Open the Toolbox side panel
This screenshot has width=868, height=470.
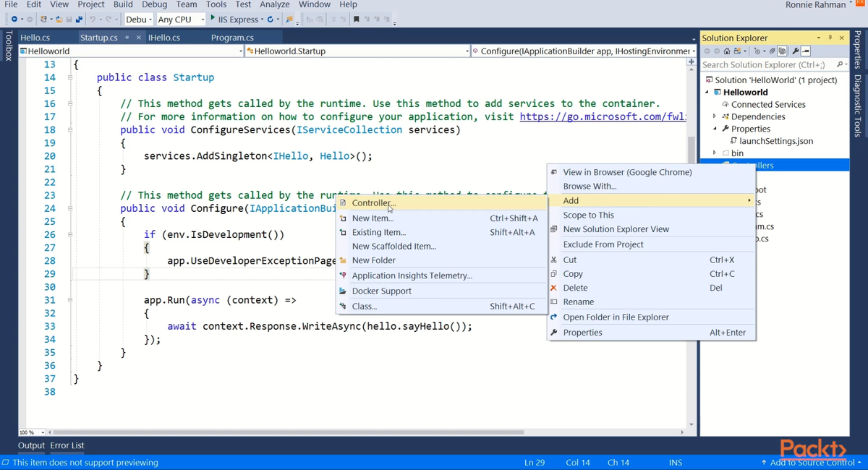pyautogui.click(x=8, y=45)
